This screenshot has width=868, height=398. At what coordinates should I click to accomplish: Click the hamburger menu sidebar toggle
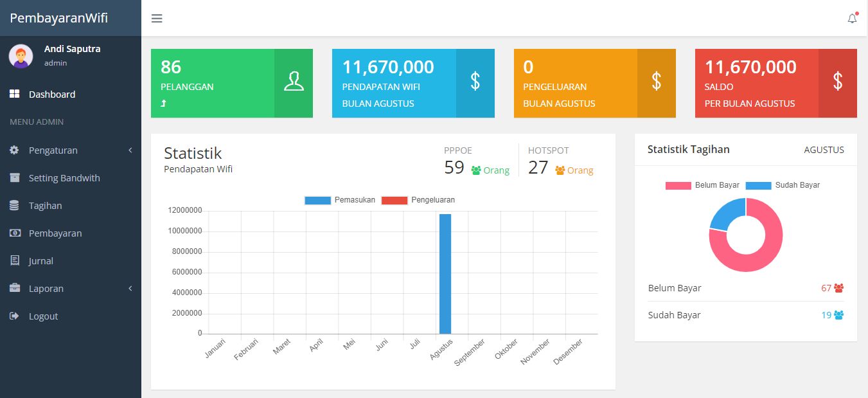[157, 18]
